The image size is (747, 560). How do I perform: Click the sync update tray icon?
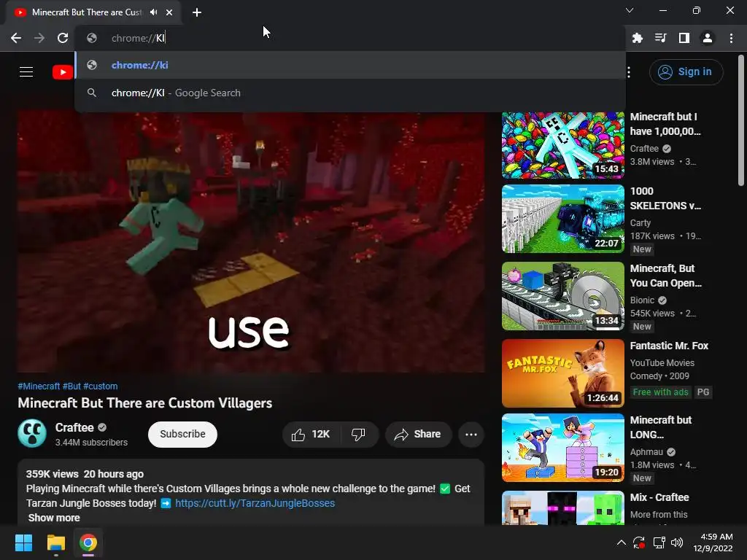[x=639, y=542]
